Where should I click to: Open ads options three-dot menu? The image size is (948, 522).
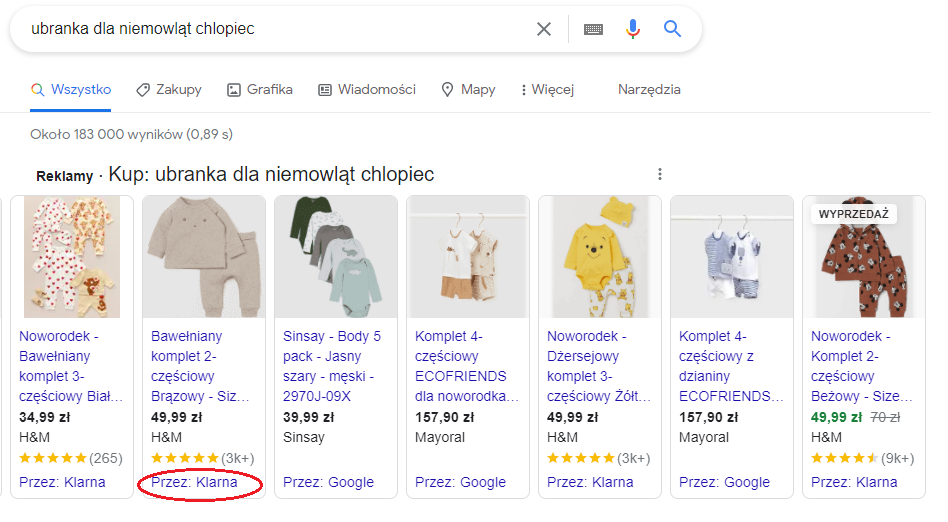point(660,174)
